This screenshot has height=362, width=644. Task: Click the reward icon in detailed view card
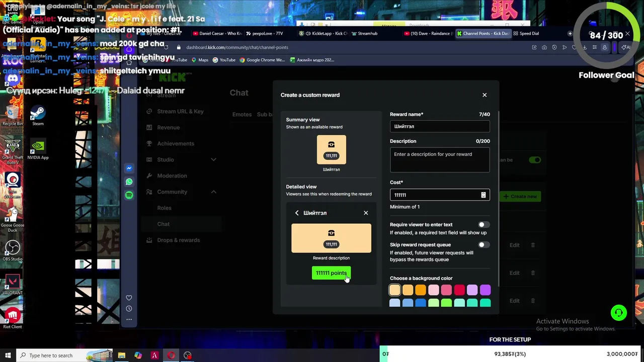tap(331, 233)
